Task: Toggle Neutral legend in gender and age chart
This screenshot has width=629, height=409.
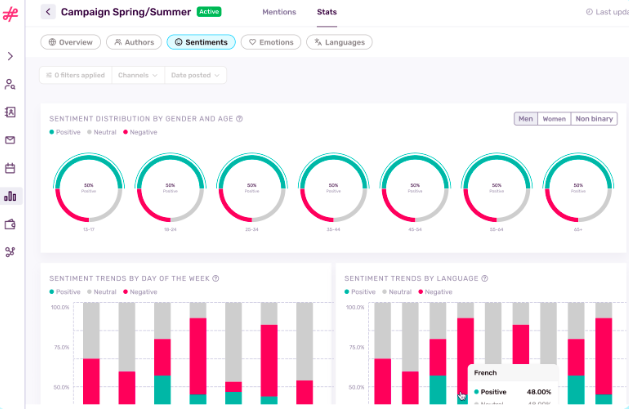Action: [101, 132]
